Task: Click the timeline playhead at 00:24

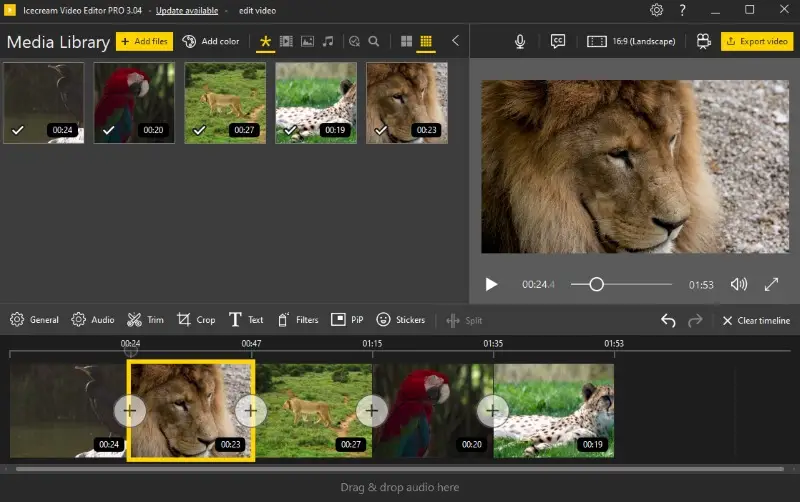Action: pyautogui.click(x=131, y=350)
